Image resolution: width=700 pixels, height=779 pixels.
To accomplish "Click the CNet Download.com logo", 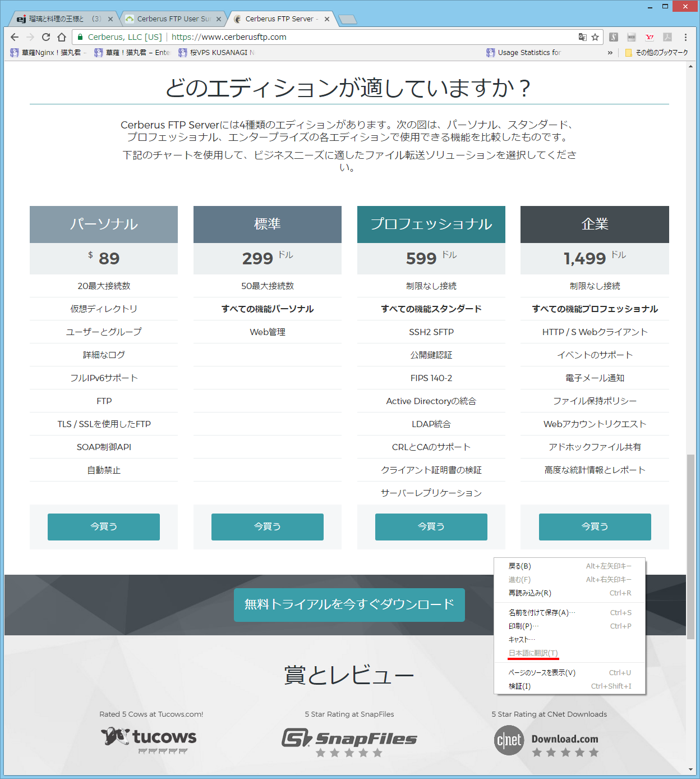I will click(546, 740).
